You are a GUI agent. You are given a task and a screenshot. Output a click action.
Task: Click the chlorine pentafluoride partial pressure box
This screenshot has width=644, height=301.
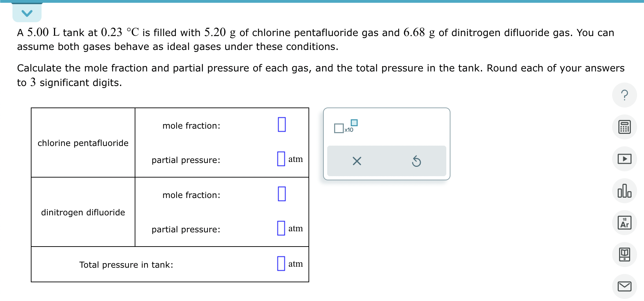281,159
